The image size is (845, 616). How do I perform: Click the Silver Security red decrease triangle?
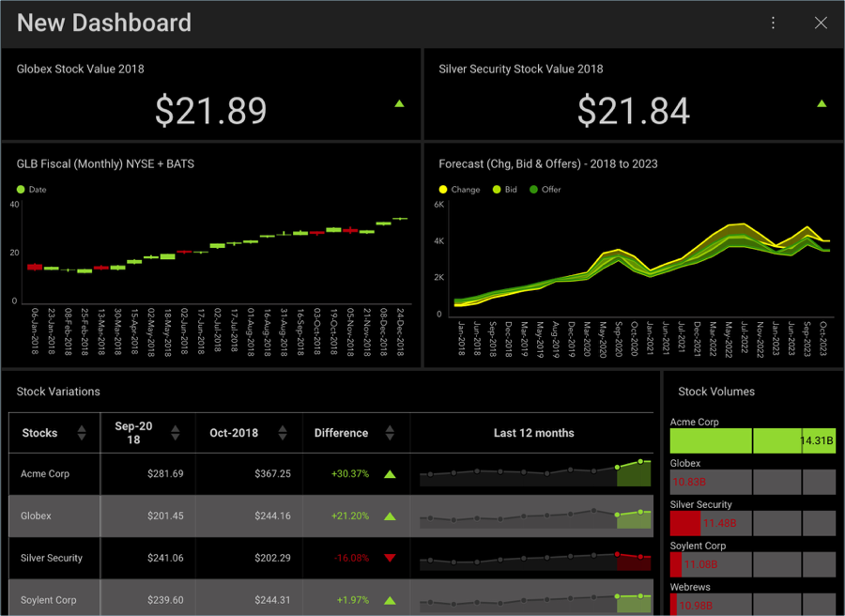coord(390,558)
